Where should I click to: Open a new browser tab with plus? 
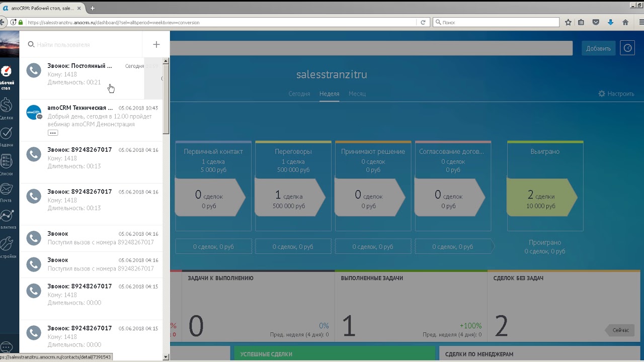pyautogui.click(x=93, y=8)
